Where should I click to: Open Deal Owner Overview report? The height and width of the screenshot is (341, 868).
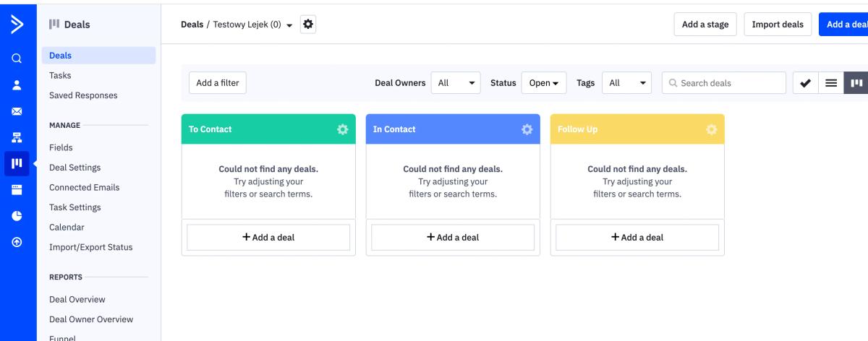[91, 319]
